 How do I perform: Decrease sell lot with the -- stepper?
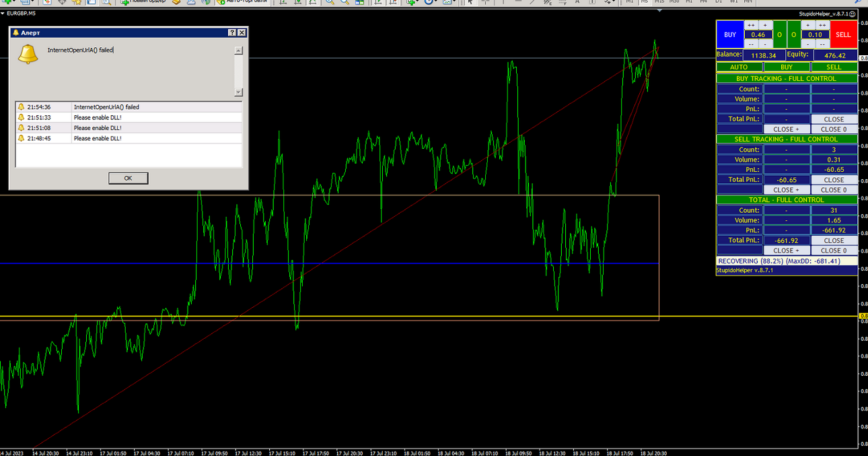tap(822, 44)
